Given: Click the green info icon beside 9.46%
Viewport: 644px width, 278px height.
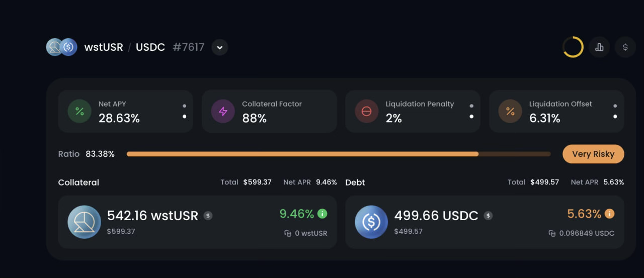Looking at the screenshot, I should (323, 214).
